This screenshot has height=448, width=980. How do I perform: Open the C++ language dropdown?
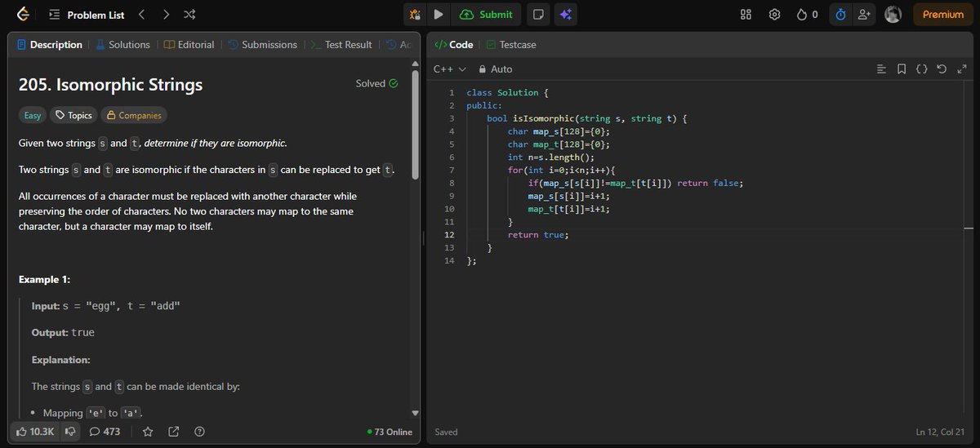pyautogui.click(x=449, y=69)
